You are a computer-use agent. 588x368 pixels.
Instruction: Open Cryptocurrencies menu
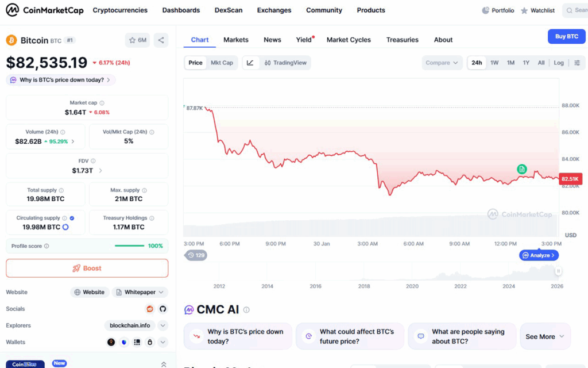[120, 10]
